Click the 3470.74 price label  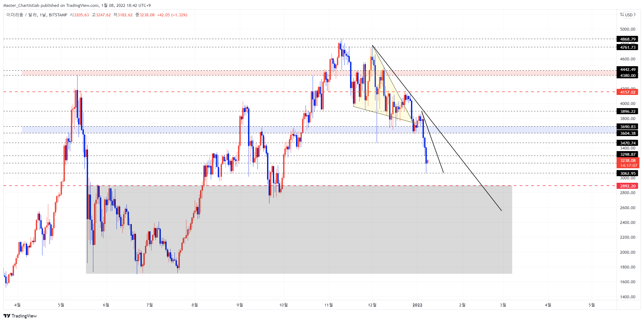[x=627, y=143]
